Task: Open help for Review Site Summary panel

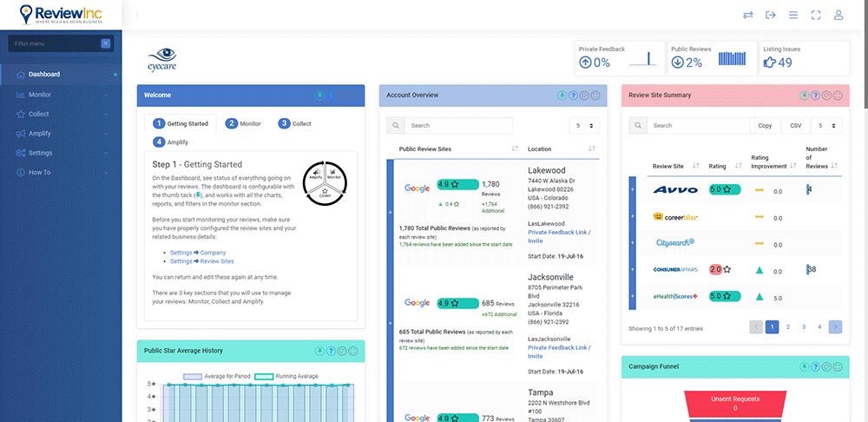Action: [815, 96]
